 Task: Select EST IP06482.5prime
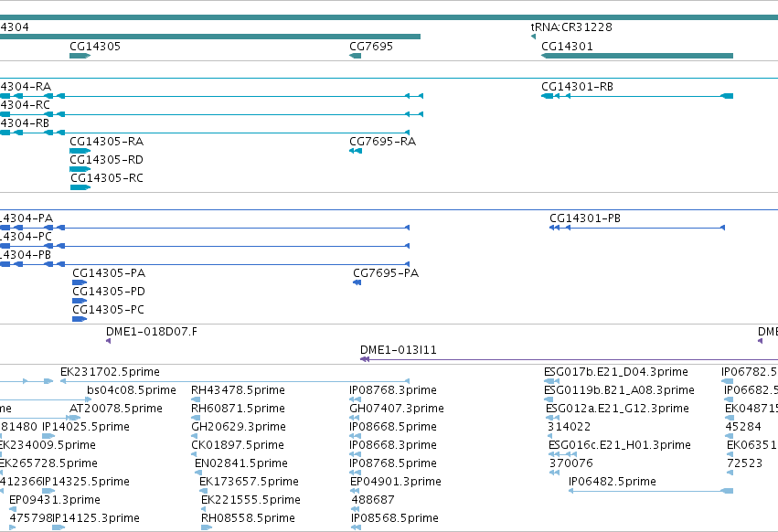pyautogui.click(x=612, y=482)
